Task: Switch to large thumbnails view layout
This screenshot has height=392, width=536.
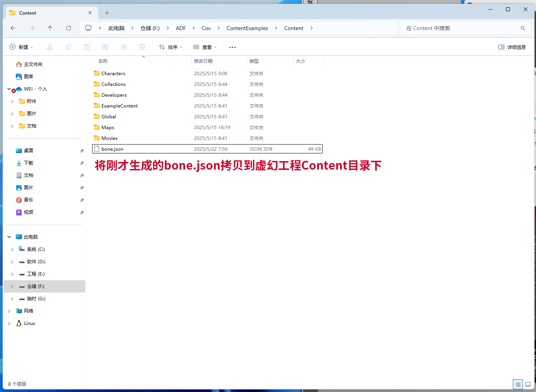Action: pyautogui.click(x=528, y=384)
